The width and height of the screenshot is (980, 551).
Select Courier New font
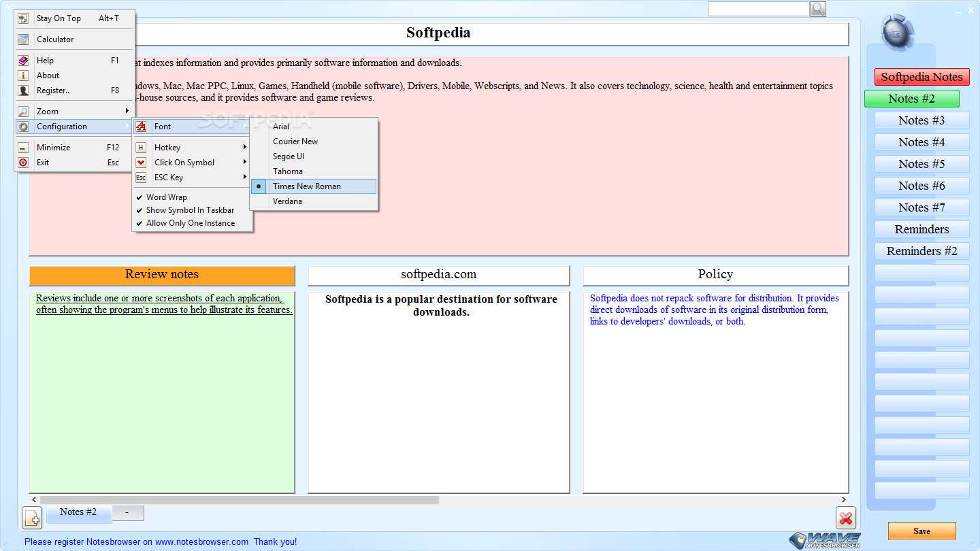click(314, 141)
